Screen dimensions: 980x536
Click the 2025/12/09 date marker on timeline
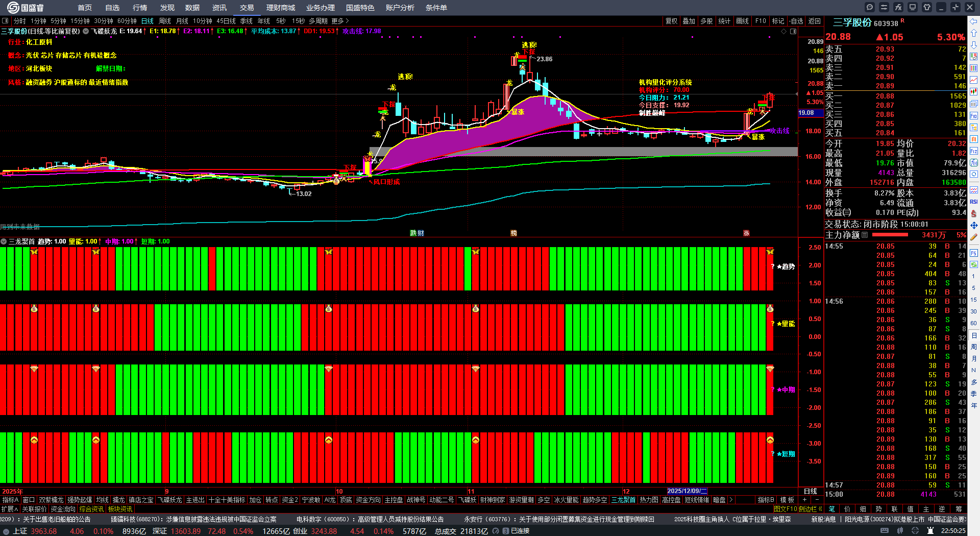[687, 491]
